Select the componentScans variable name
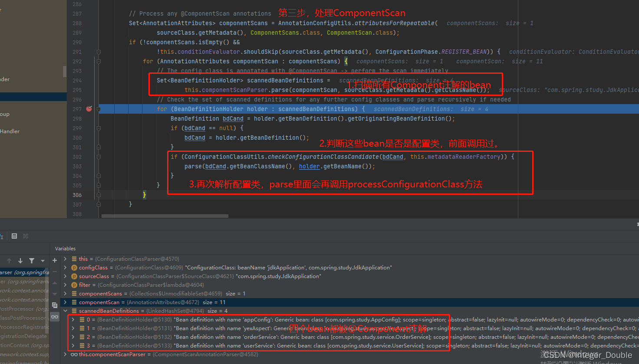This screenshot has height=364, width=639. [100, 294]
